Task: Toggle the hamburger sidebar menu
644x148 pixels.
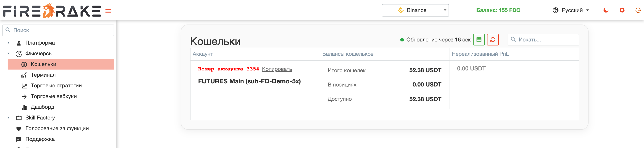Action: [108, 11]
